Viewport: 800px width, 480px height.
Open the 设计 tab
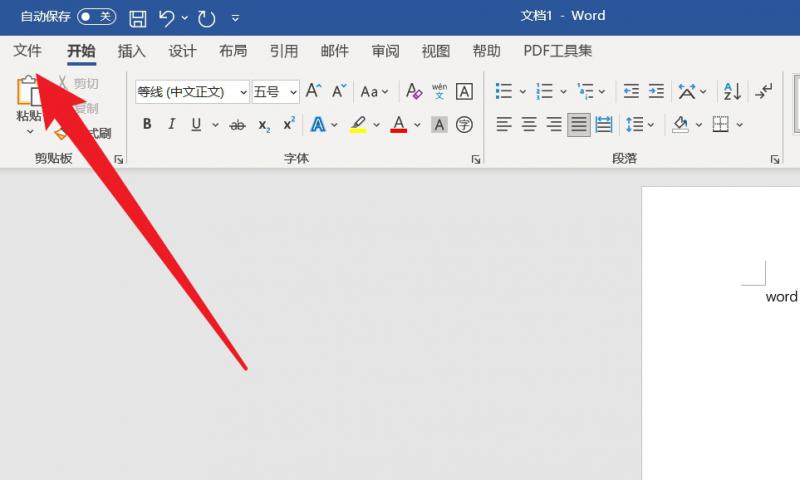point(183,51)
